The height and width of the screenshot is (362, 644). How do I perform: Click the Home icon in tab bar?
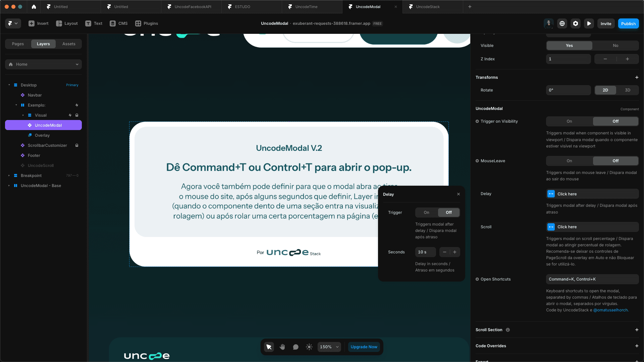(x=34, y=7)
